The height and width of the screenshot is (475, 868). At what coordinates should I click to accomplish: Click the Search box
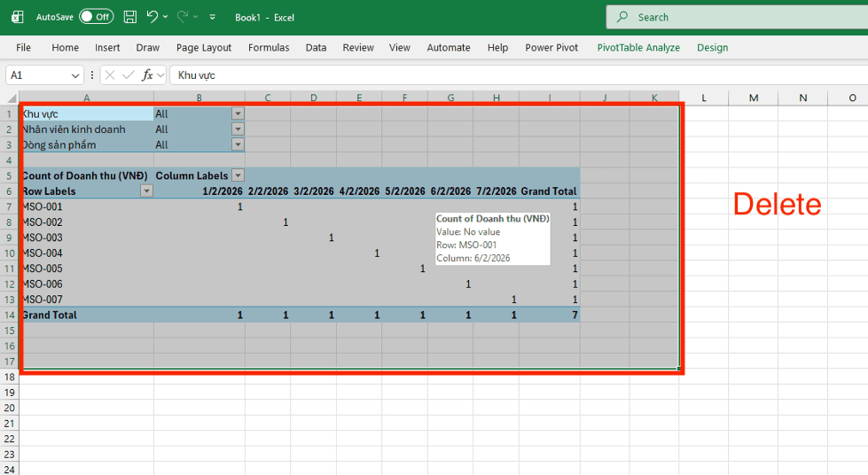pyautogui.click(x=737, y=17)
